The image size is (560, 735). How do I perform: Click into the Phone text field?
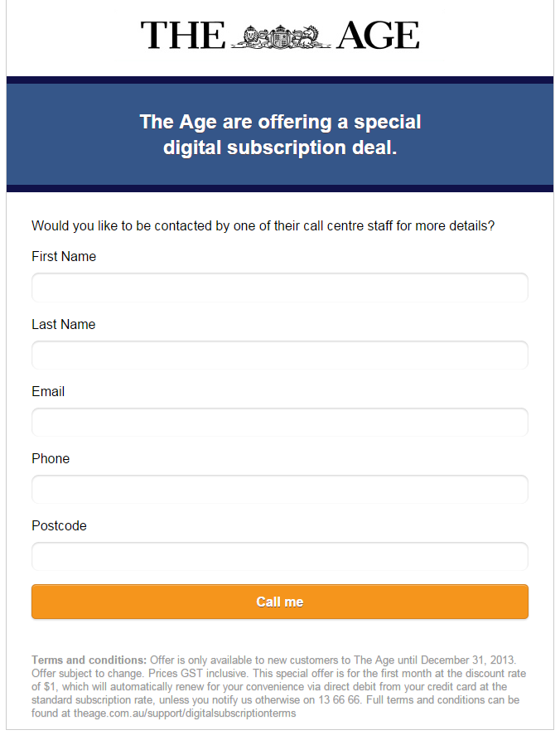click(280, 489)
